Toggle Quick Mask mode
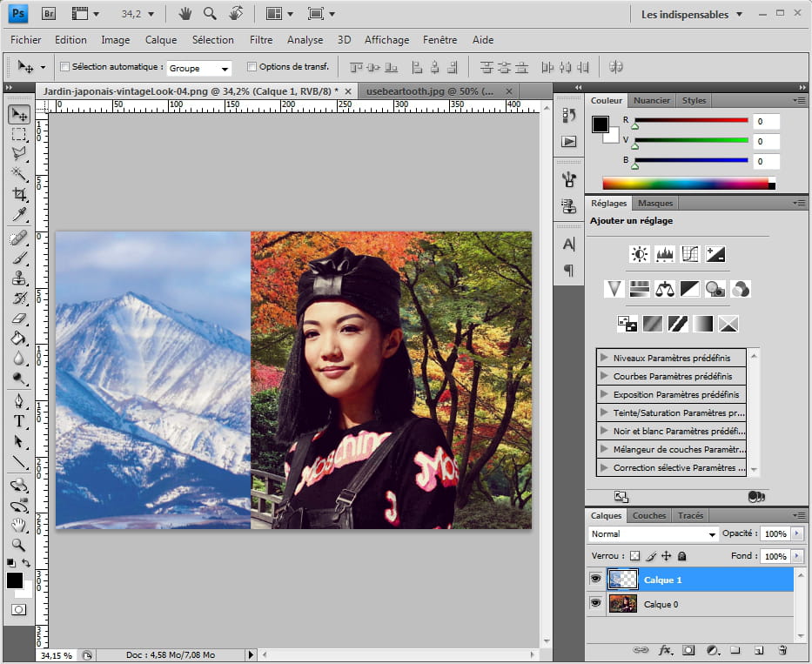 pyautogui.click(x=18, y=610)
